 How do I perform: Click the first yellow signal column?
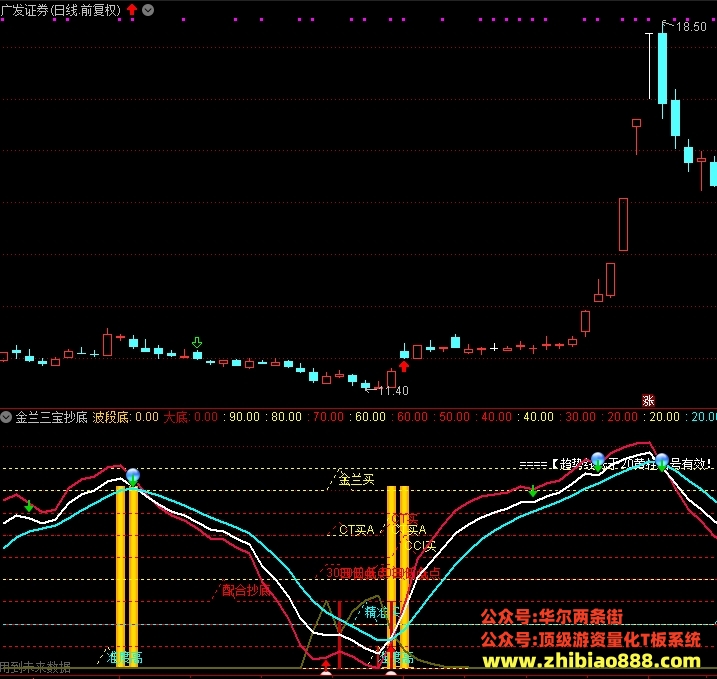(120, 577)
